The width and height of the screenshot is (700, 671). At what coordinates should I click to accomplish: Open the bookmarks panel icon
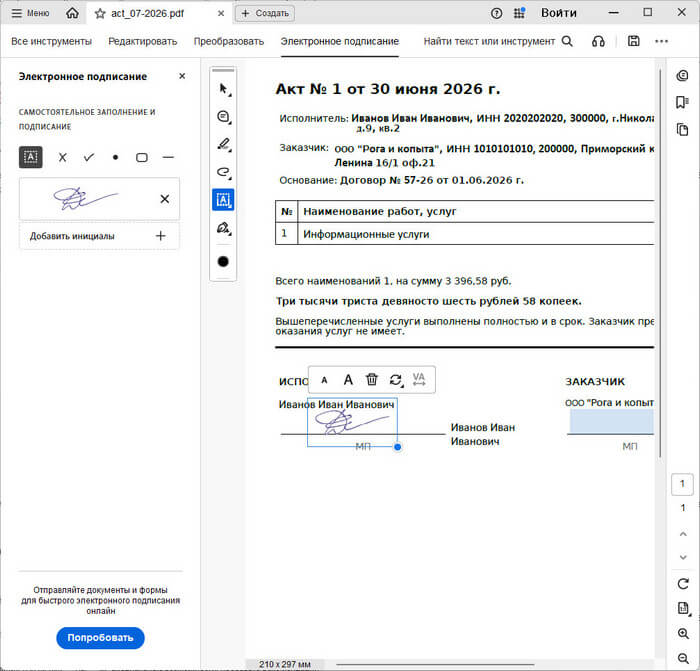tap(682, 102)
